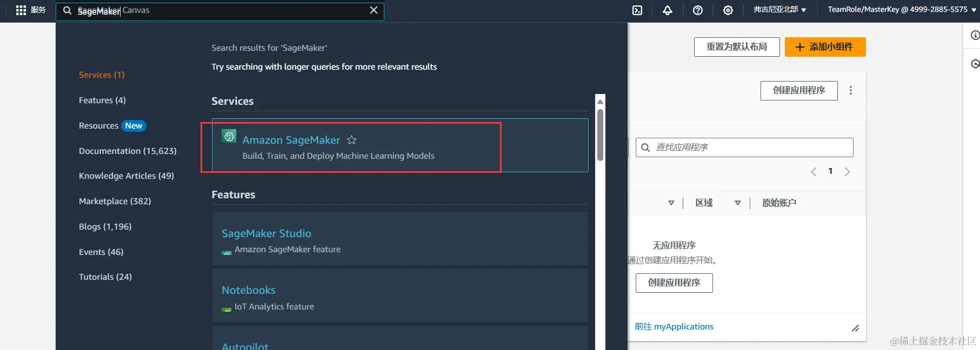Go to previous applications page
The height and width of the screenshot is (350, 980).
[814, 172]
